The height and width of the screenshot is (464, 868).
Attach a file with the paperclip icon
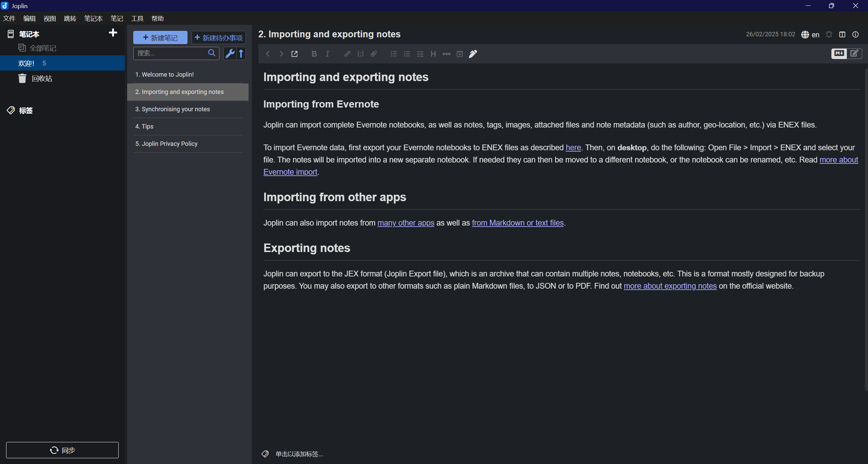(x=374, y=54)
